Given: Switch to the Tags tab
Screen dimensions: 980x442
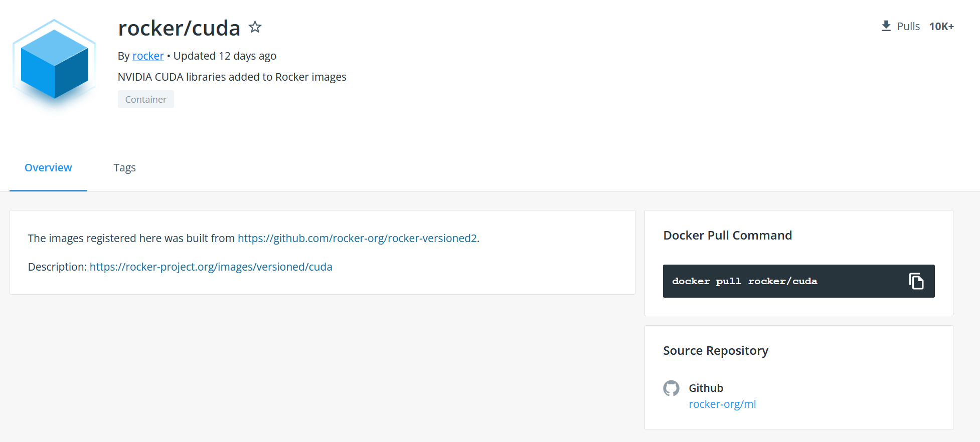Looking at the screenshot, I should 124,167.
